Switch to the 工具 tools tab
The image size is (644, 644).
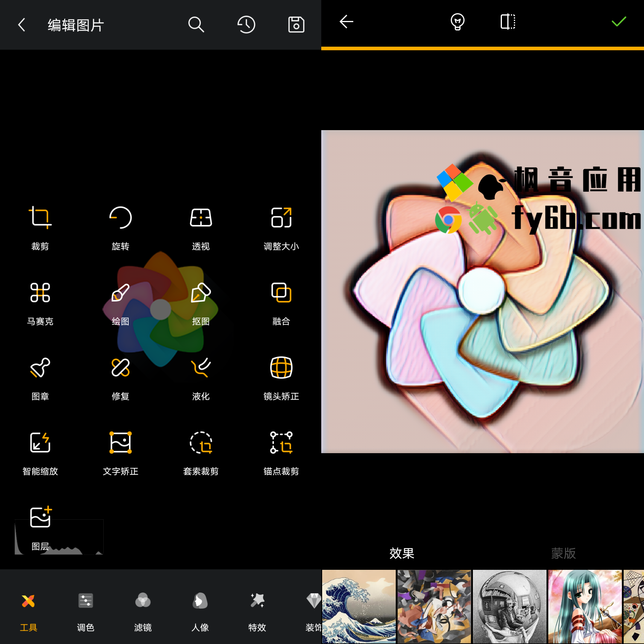(28, 613)
